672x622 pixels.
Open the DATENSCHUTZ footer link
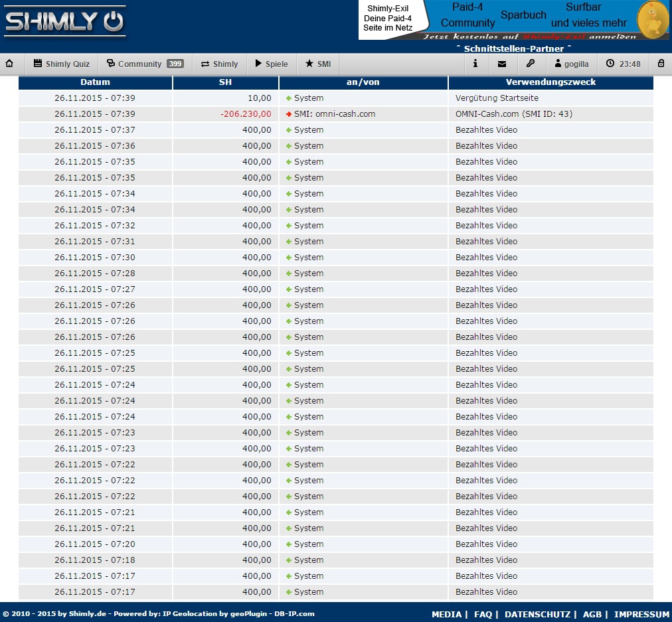point(537,614)
